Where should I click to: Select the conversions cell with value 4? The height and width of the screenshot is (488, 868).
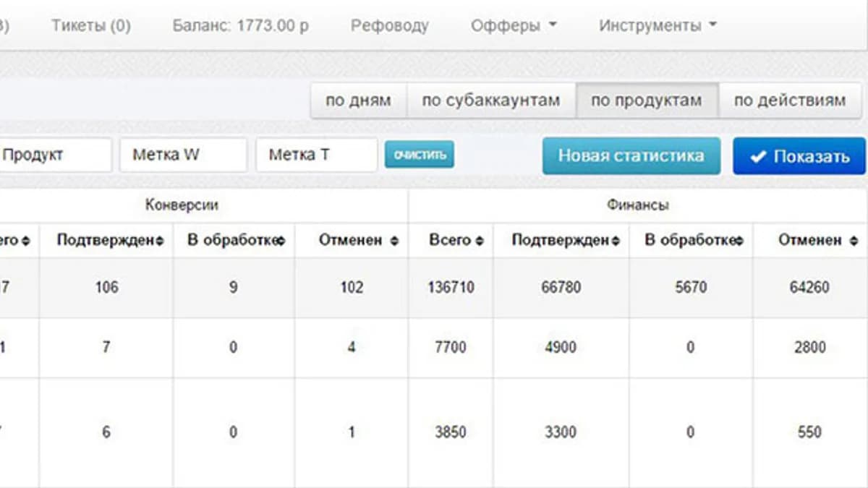tap(351, 347)
